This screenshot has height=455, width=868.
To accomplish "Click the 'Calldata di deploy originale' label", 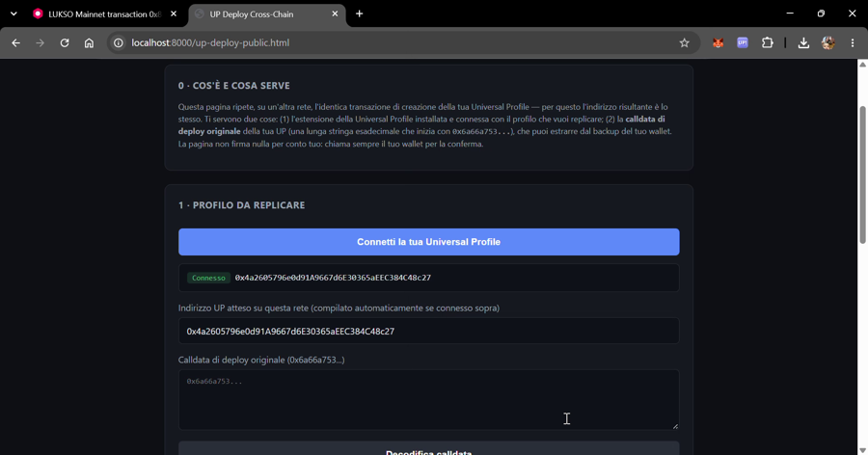I will tap(261, 360).
